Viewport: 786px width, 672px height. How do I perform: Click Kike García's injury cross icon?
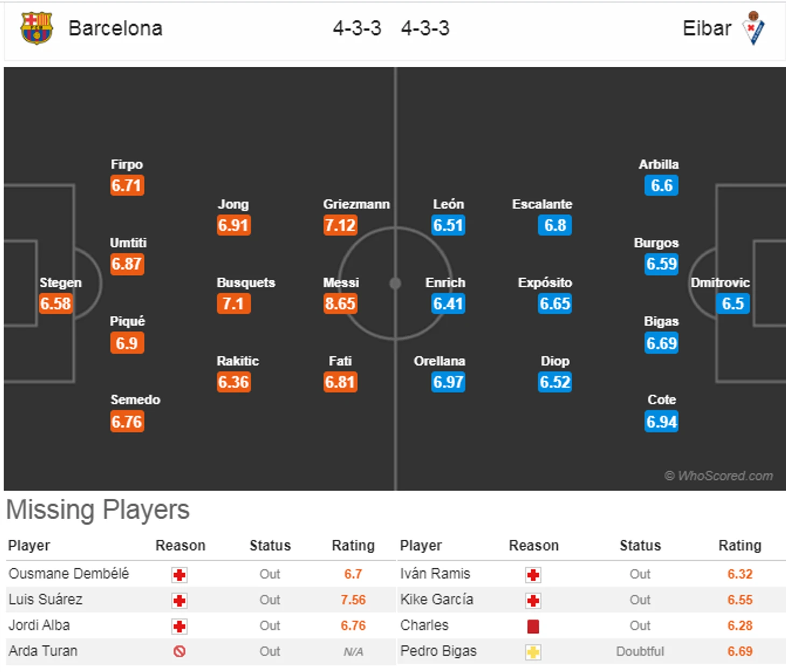point(533,600)
